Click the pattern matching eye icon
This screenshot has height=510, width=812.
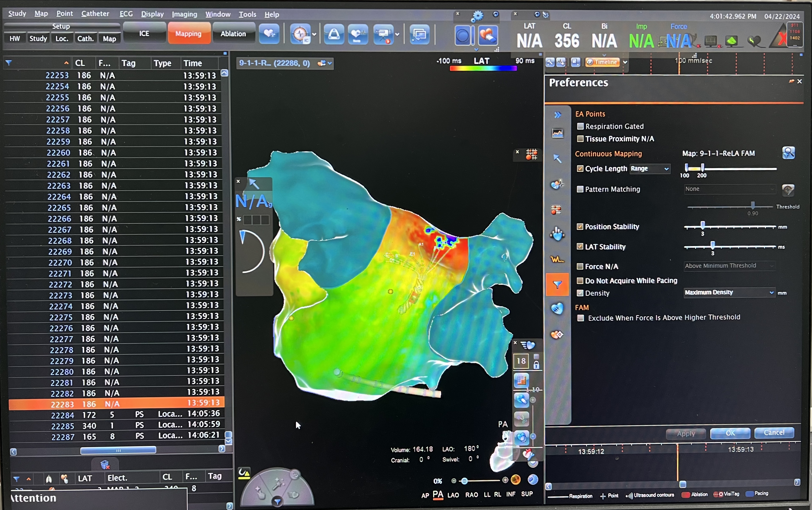pyautogui.click(x=788, y=190)
